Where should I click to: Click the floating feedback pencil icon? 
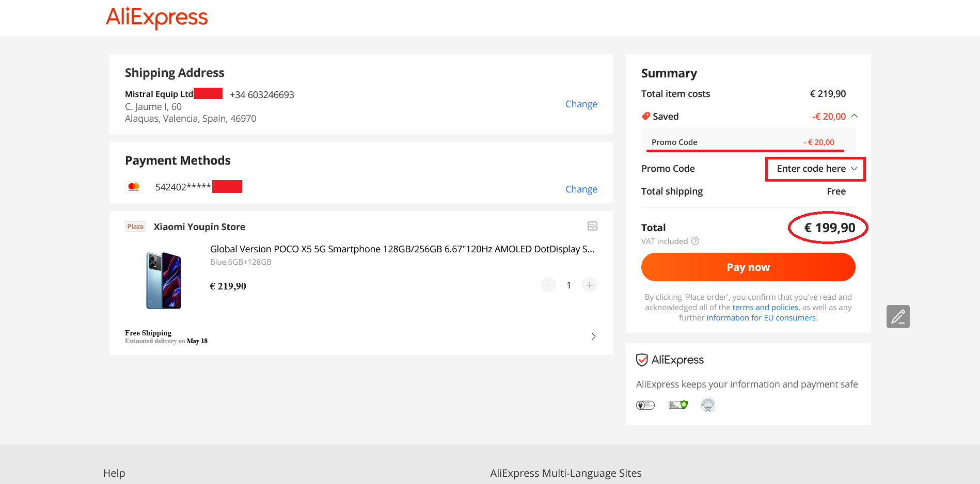tap(897, 316)
